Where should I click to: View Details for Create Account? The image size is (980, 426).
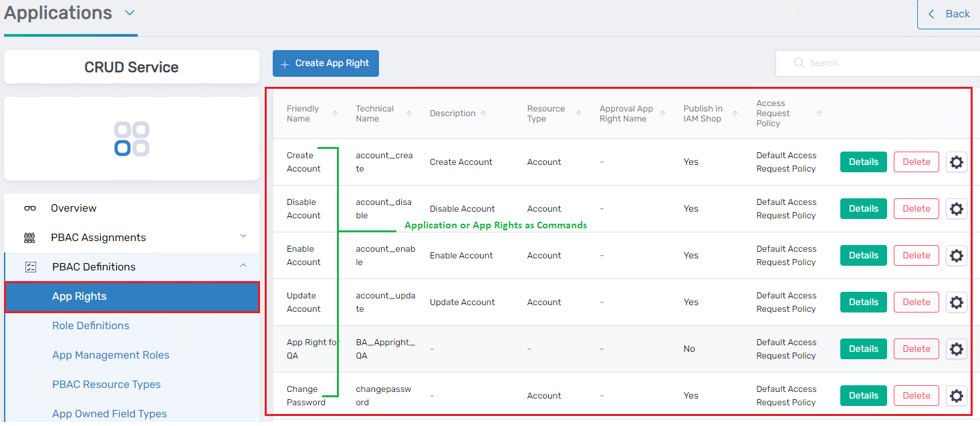pos(864,162)
